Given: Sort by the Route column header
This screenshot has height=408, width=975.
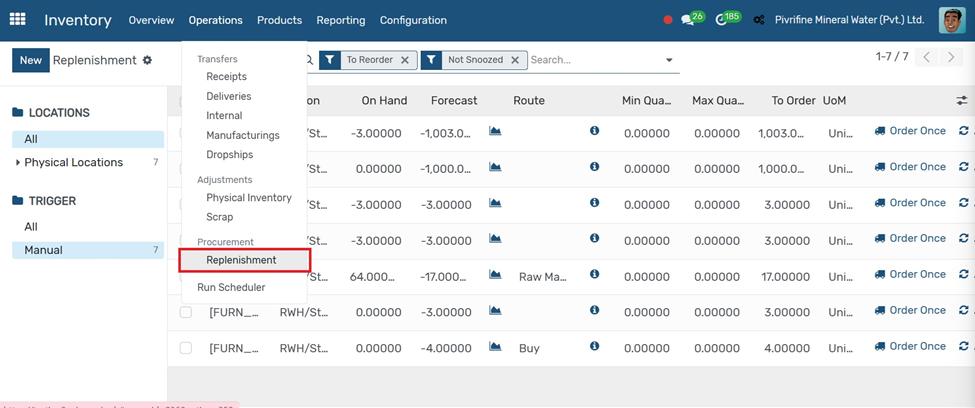Looking at the screenshot, I should (x=529, y=101).
